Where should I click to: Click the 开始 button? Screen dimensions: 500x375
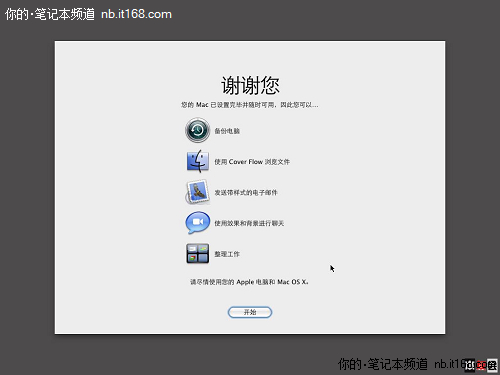[x=250, y=312]
